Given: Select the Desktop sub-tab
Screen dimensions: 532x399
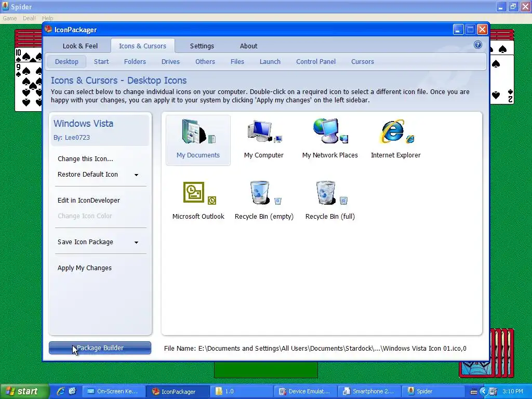Looking at the screenshot, I should click(x=66, y=61).
